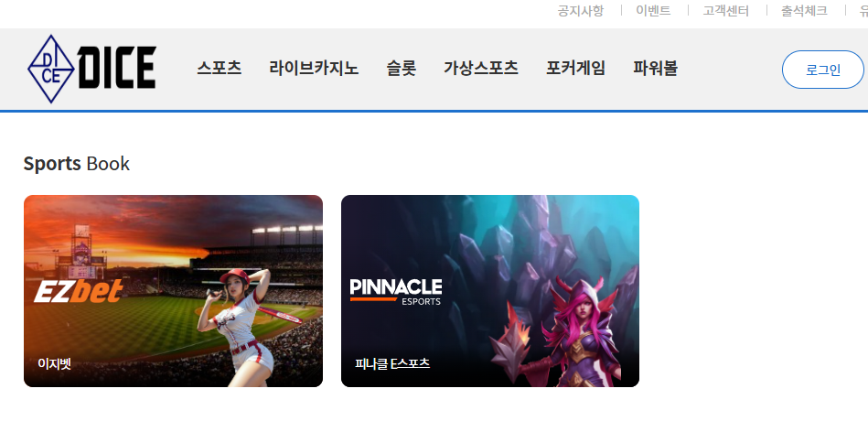The height and width of the screenshot is (421, 868).
Task: Open the 라이브카지노 menu
Action: [x=314, y=69]
